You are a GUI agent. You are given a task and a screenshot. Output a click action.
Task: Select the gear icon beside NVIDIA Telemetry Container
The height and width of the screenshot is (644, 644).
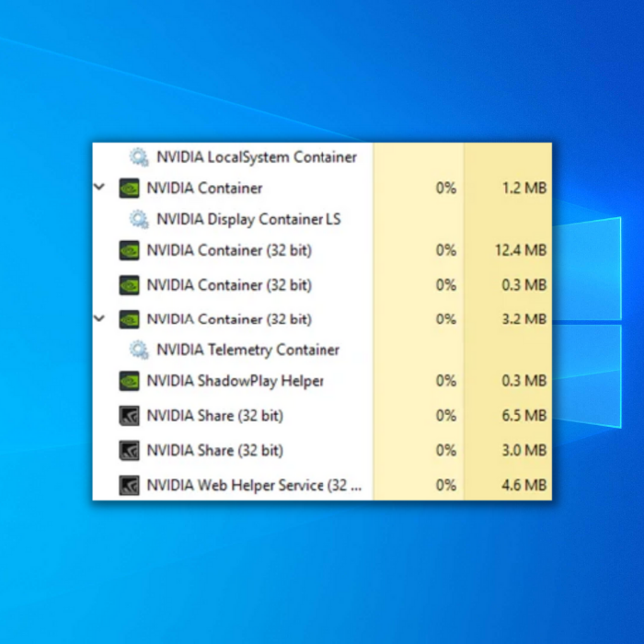[139, 350]
